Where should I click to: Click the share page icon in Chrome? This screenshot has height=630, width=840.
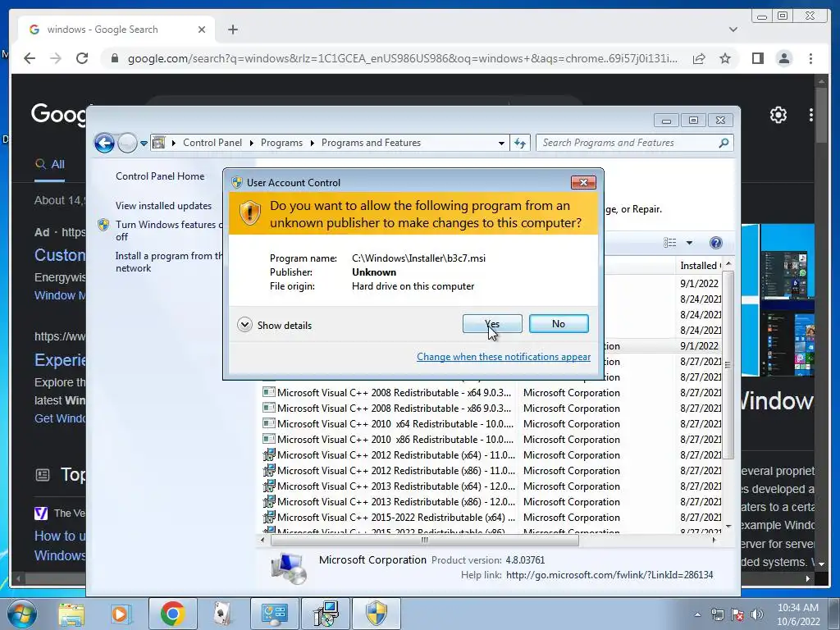pyautogui.click(x=699, y=58)
